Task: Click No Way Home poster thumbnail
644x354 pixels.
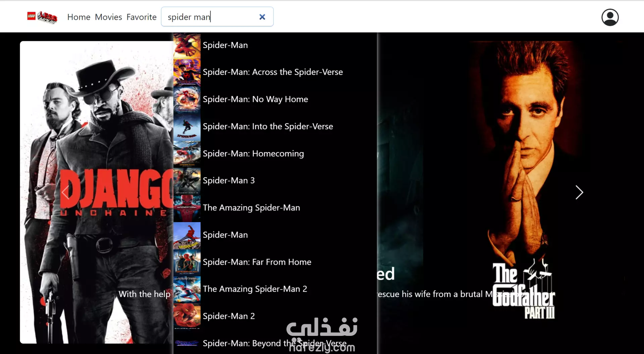Action: pyautogui.click(x=187, y=100)
